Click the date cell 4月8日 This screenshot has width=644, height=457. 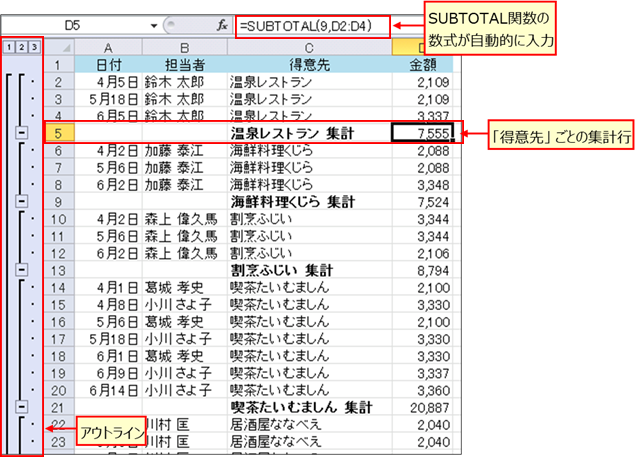click(108, 304)
